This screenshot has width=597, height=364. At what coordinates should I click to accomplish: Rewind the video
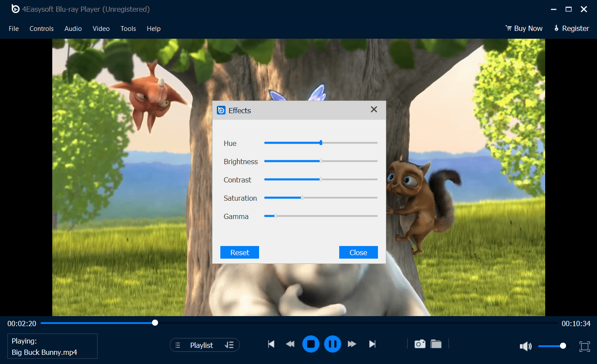(x=290, y=344)
